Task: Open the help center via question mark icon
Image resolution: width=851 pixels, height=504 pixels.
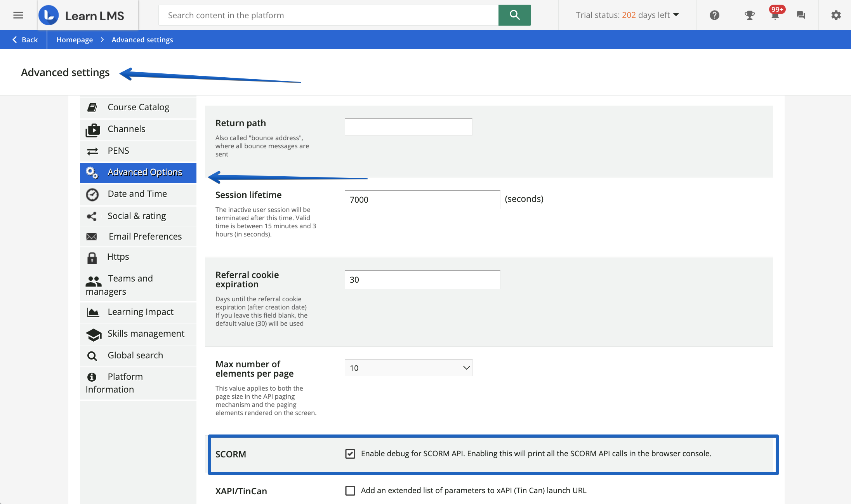Action: (714, 15)
